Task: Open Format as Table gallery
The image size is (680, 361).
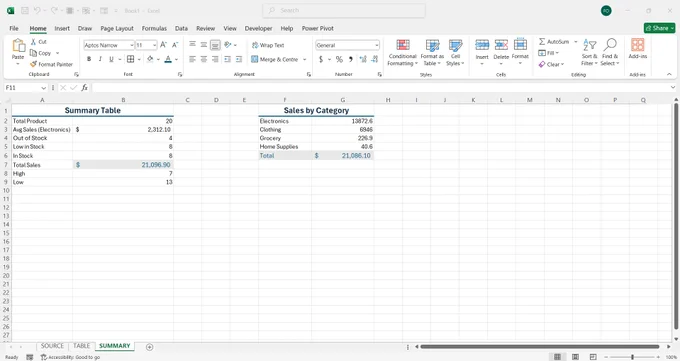Action: 432,52
